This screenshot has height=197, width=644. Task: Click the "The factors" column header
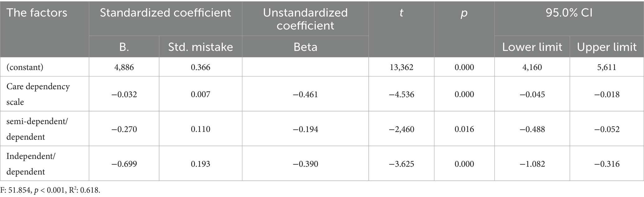click(x=37, y=13)
